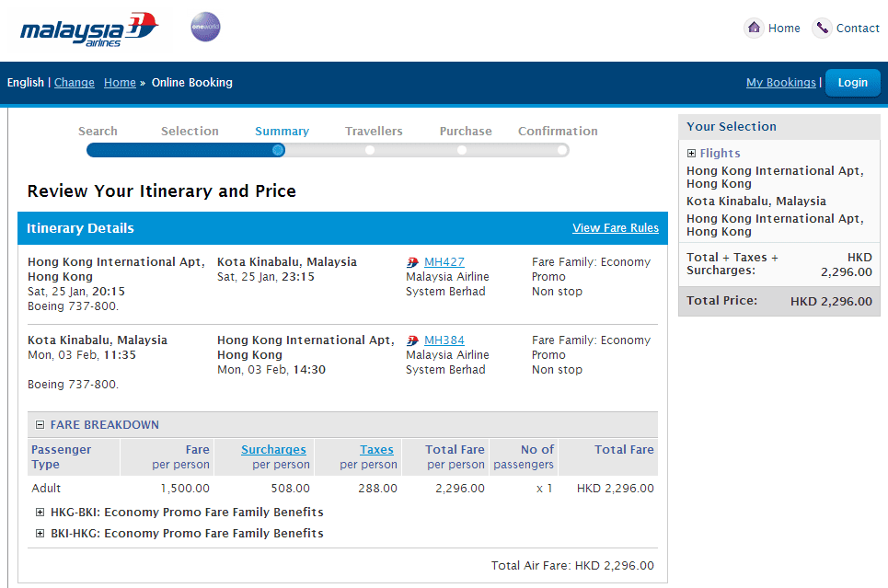Open the Surcharges column link

point(273,450)
